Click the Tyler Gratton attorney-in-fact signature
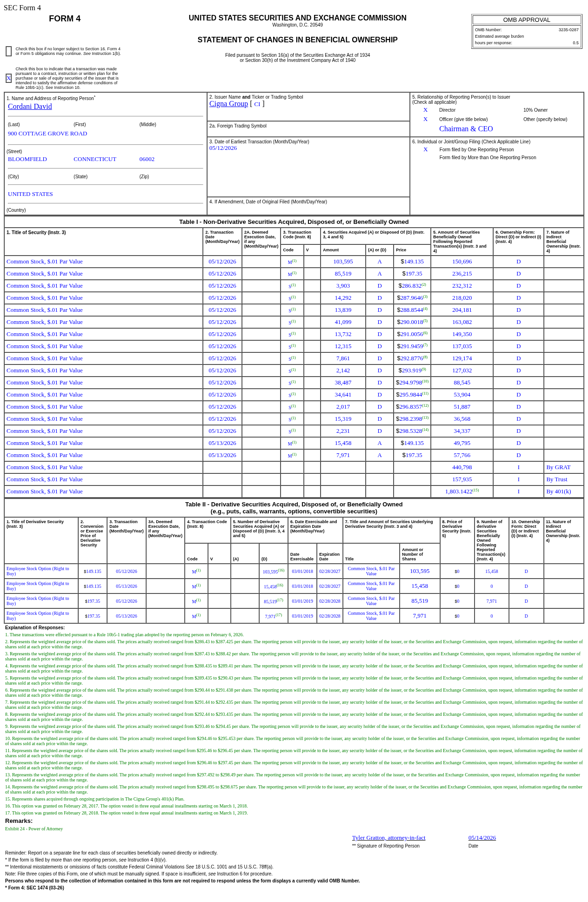588x902 pixels. [388, 838]
